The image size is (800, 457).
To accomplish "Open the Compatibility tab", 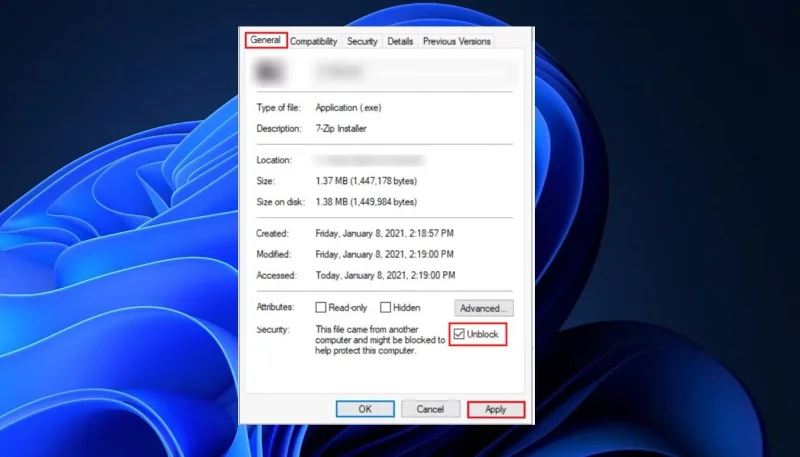I will click(313, 42).
